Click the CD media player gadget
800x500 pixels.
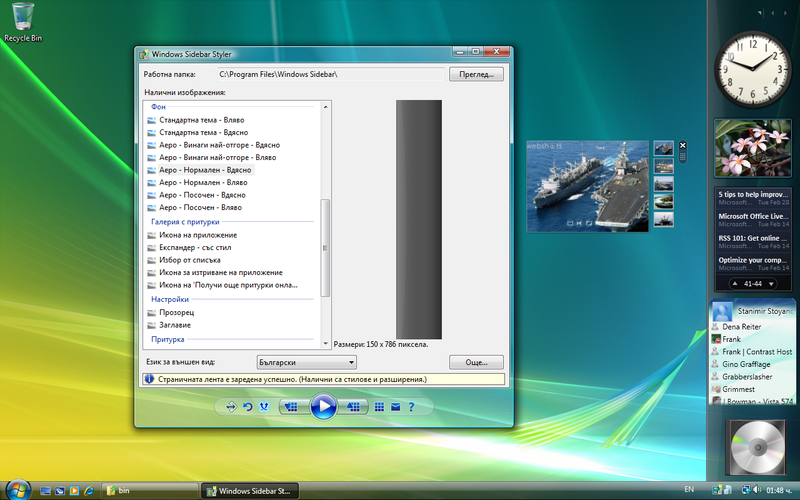(758, 447)
